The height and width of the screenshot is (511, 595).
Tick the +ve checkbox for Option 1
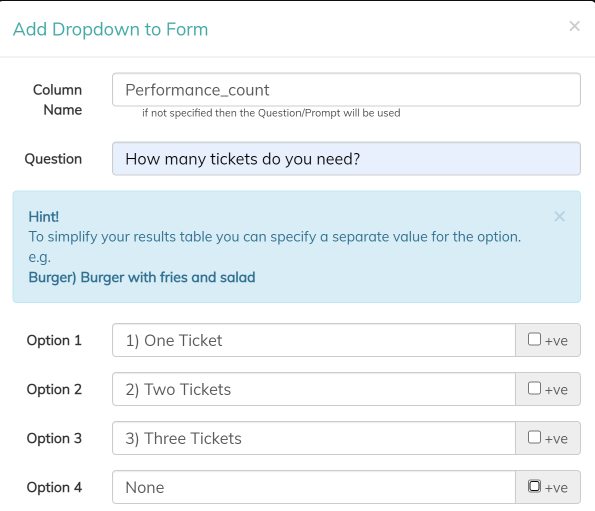click(534, 339)
